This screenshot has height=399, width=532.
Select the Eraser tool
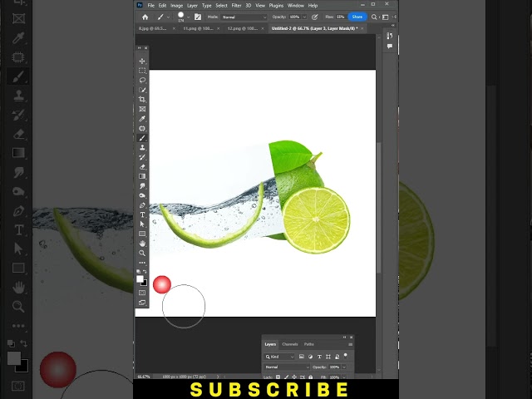pyautogui.click(x=142, y=167)
